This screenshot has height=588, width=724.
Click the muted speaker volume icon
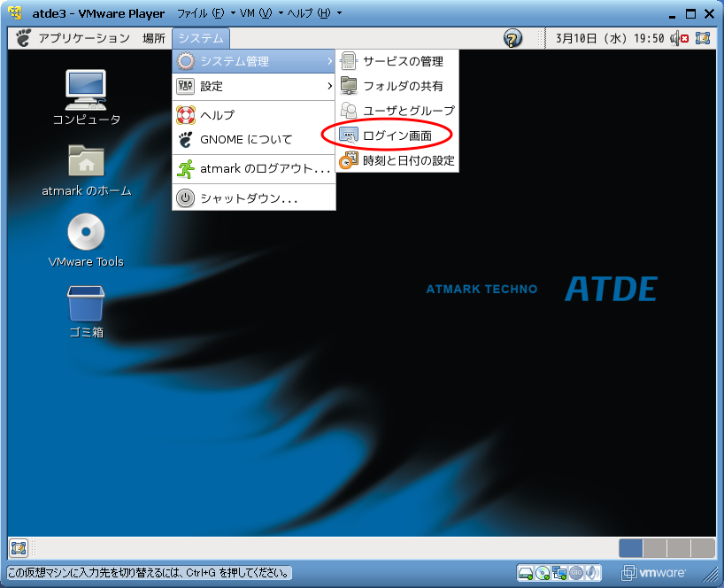point(679,38)
